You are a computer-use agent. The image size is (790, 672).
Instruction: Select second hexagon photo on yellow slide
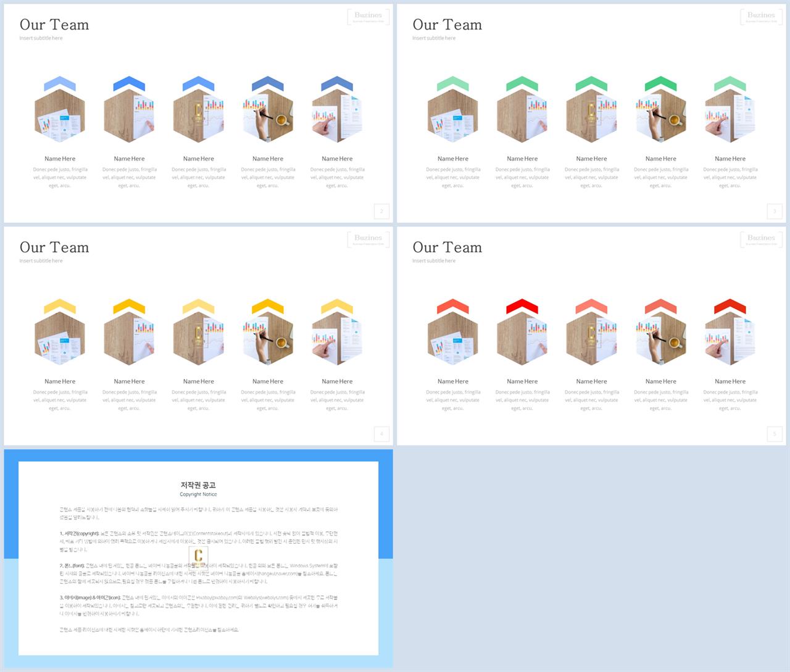click(x=129, y=338)
